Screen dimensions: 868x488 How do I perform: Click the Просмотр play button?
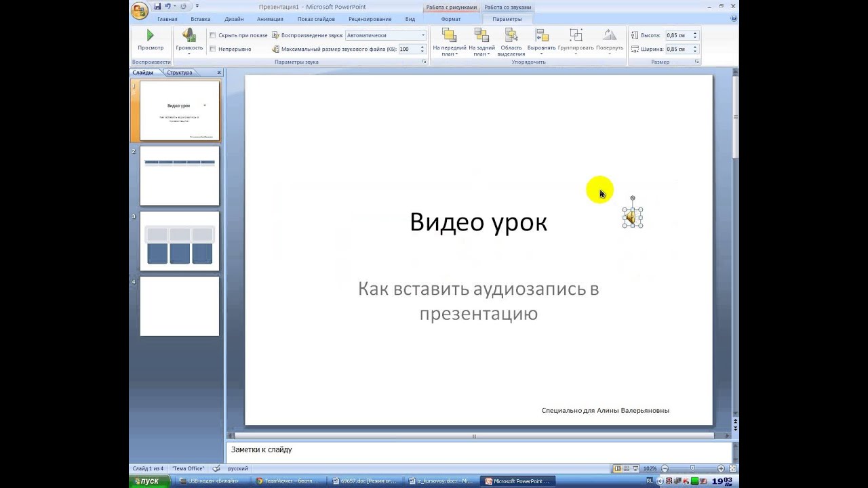click(151, 40)
